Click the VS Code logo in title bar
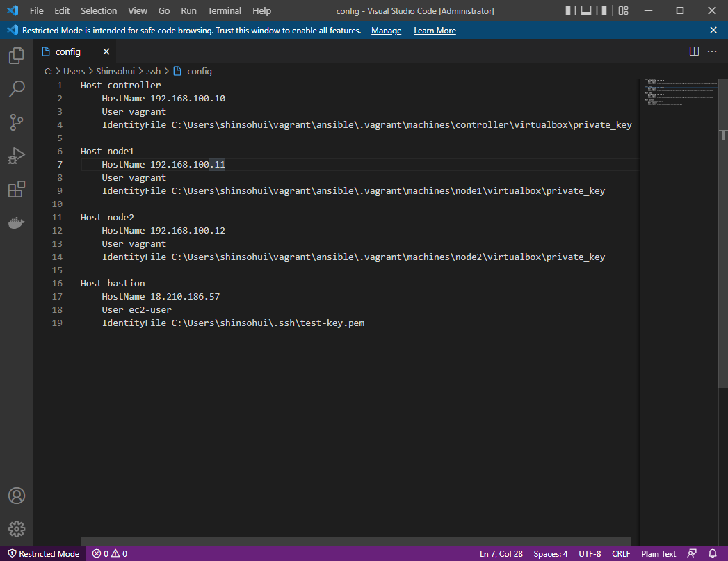Viewport: 728px width, 561px height. pos(13,10)
